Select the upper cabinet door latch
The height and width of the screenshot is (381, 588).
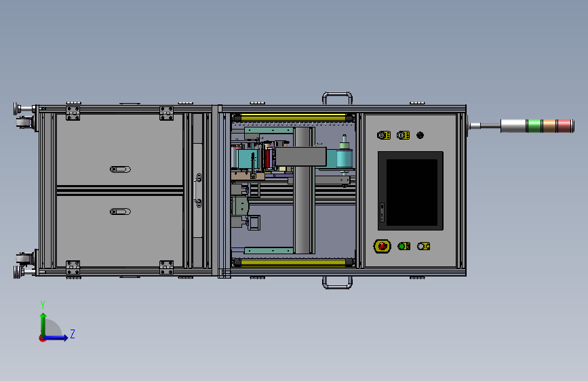click(x=120, y=169)
